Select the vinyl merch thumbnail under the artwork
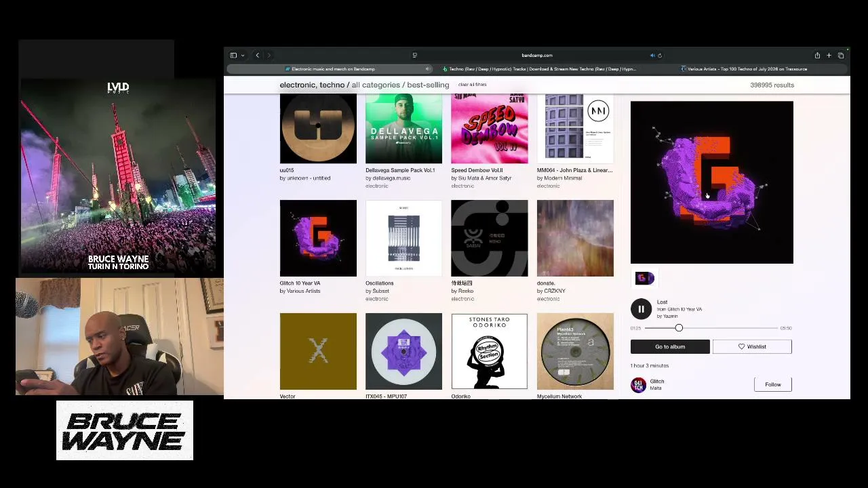 point(644,278)
